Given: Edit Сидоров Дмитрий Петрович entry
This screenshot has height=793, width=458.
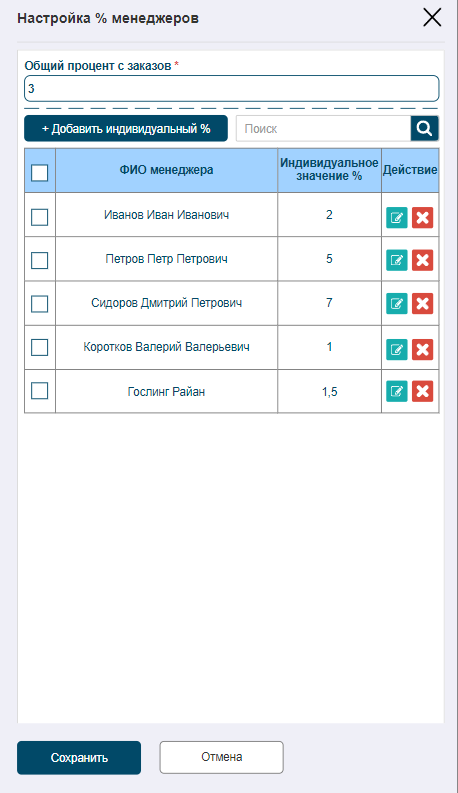Looking at the screenshot, I should click(x=397, y=303).
